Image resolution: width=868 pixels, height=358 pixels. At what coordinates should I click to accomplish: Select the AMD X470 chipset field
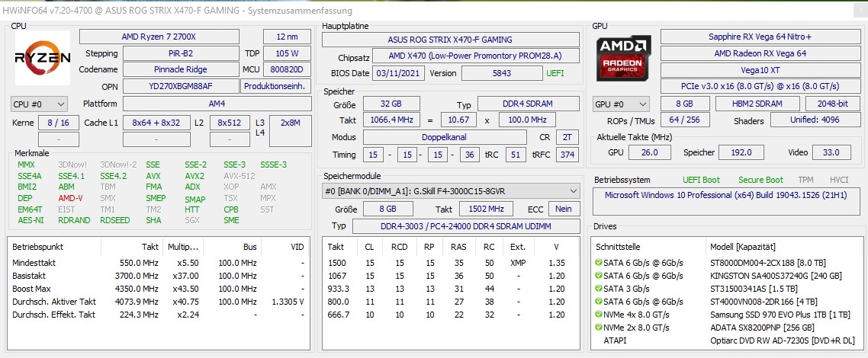[475, 56]
